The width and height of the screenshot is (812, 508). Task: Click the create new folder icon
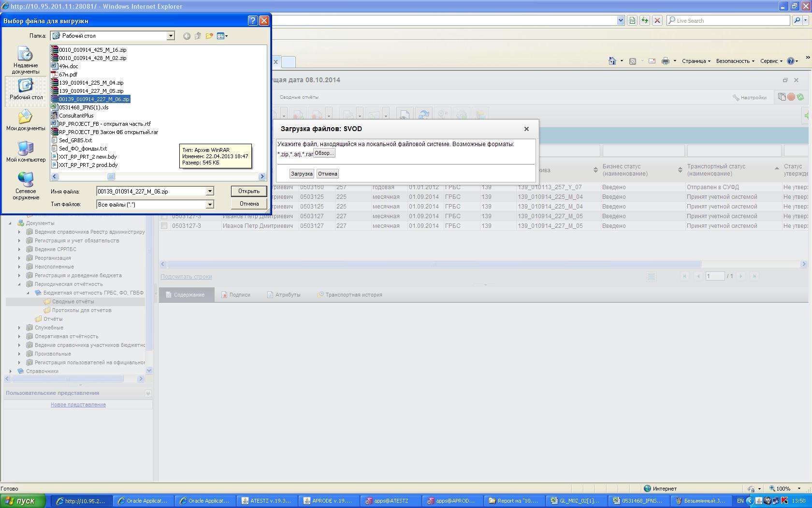tap(209, 36)
